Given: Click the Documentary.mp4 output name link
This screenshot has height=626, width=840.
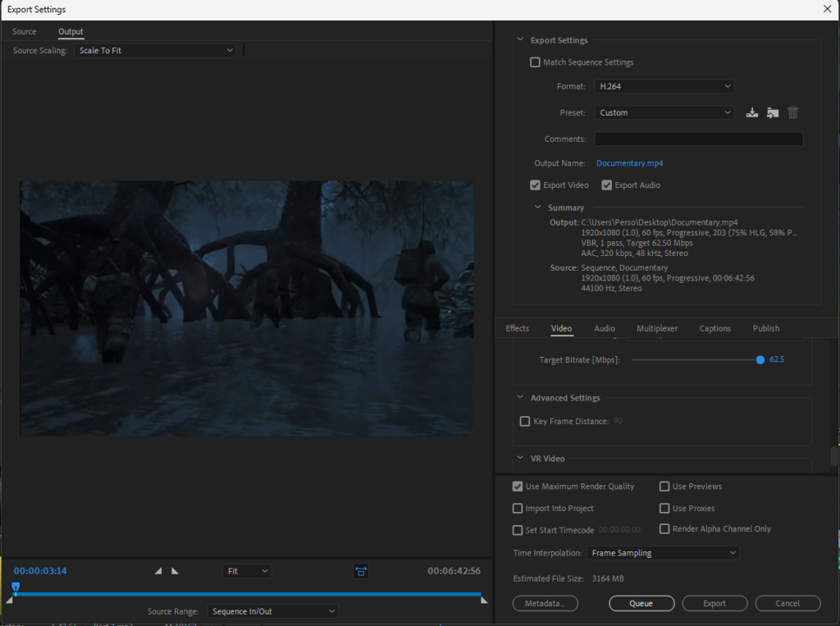Looking at the screenshot, I should [629, 163].
